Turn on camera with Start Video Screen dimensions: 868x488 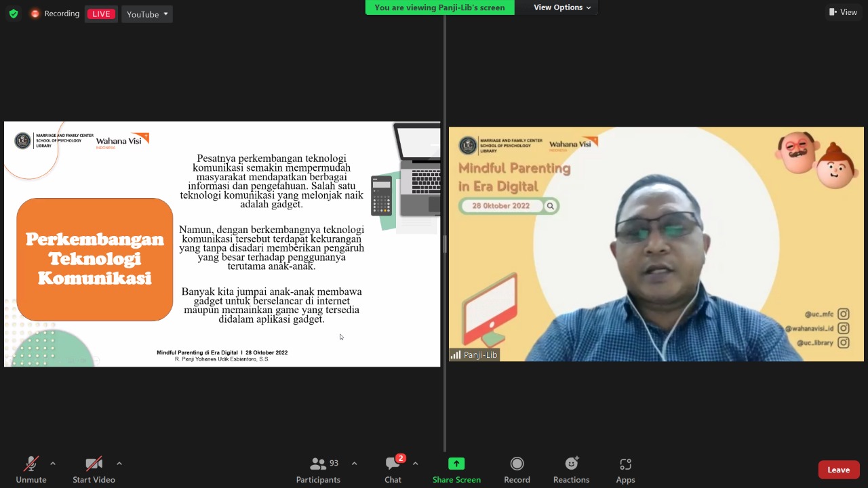click(94, 470)
